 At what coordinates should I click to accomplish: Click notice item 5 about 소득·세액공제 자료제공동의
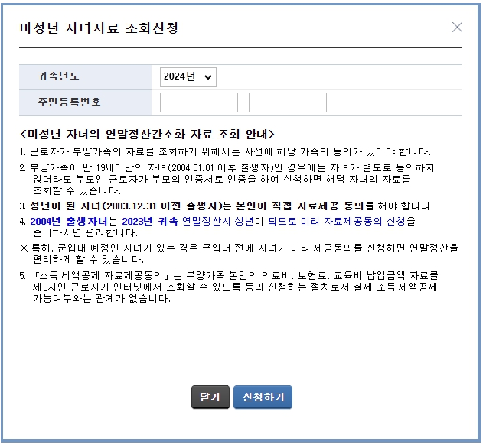pos(229,287)
